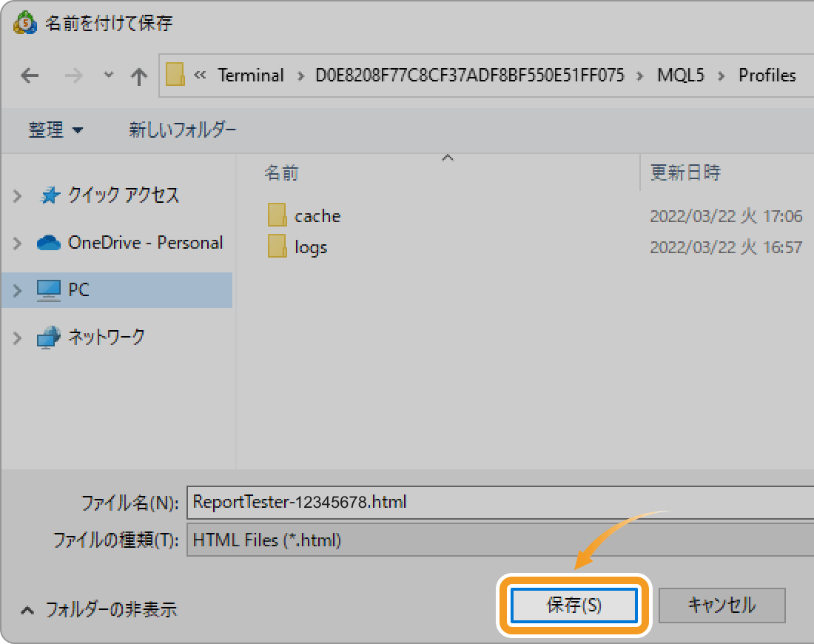Open the 整理 menu
The width and height of the screenshot is (814, 644).
[55, 130]
